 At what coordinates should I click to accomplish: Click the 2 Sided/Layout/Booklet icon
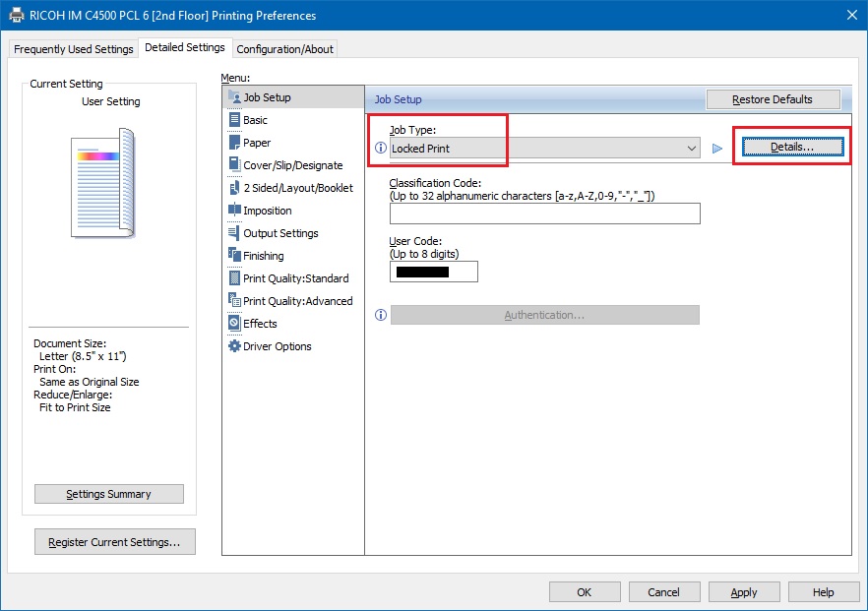(234, 188)
